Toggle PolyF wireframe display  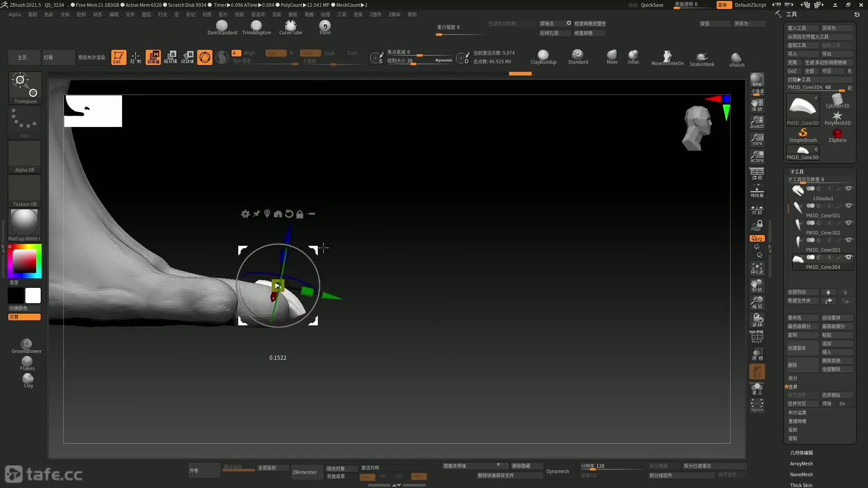[x=757, y=337]
